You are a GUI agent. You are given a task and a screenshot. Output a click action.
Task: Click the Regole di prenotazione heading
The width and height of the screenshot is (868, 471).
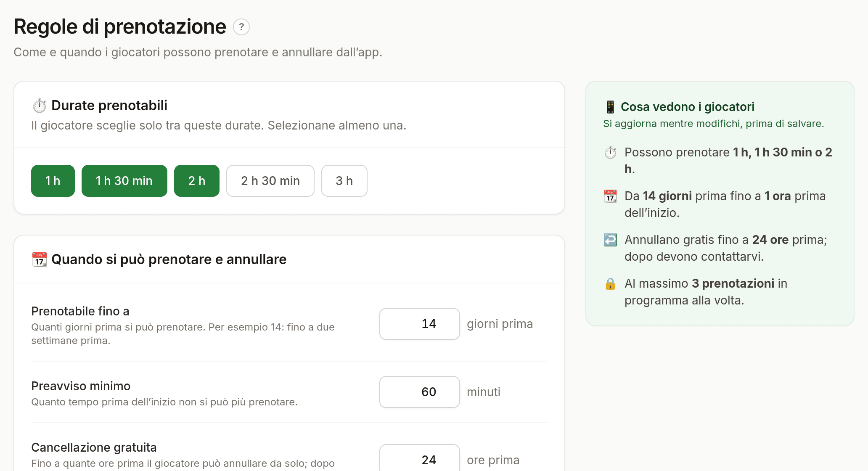[120, 27]
